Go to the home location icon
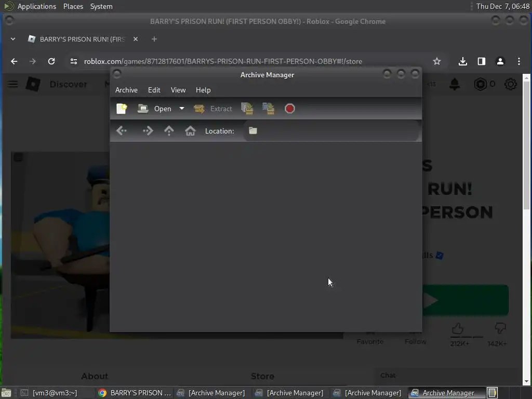Screen dimensions: 532x399 click(190, 130)
